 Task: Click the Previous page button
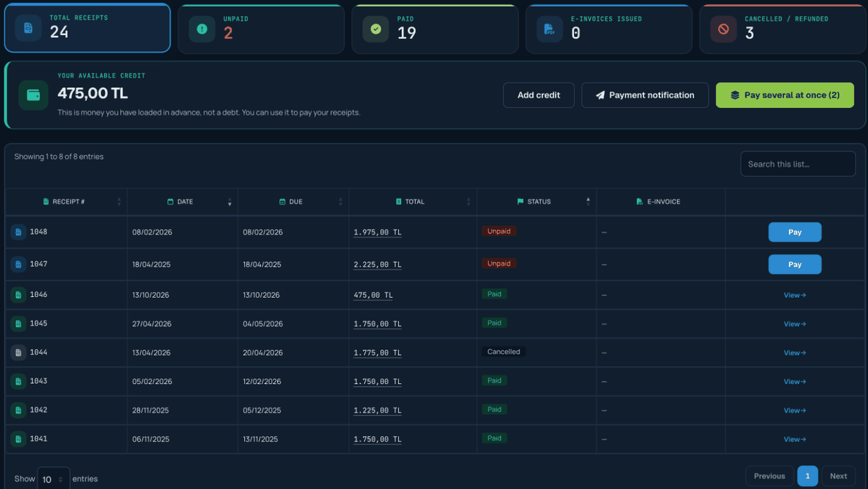click(769, 476)
